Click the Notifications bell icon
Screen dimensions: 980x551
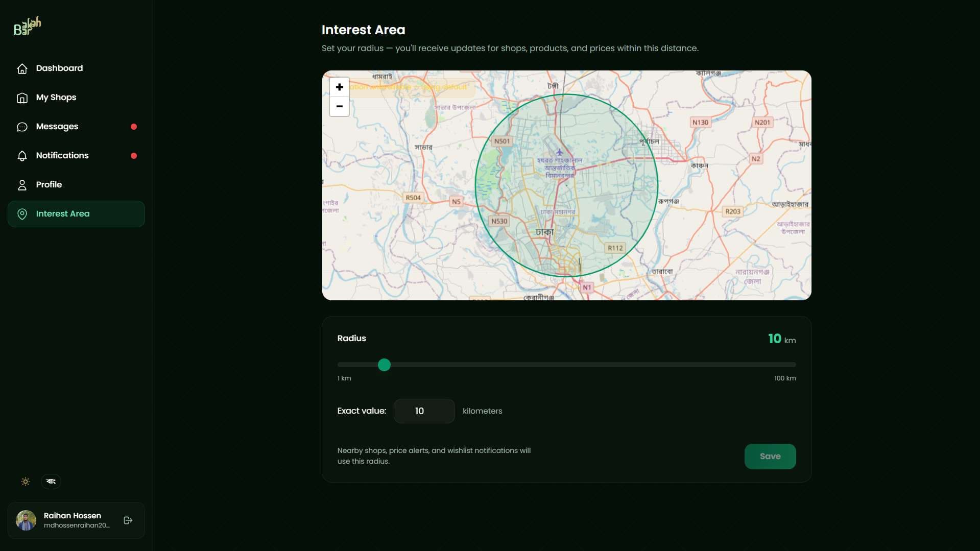22,156
